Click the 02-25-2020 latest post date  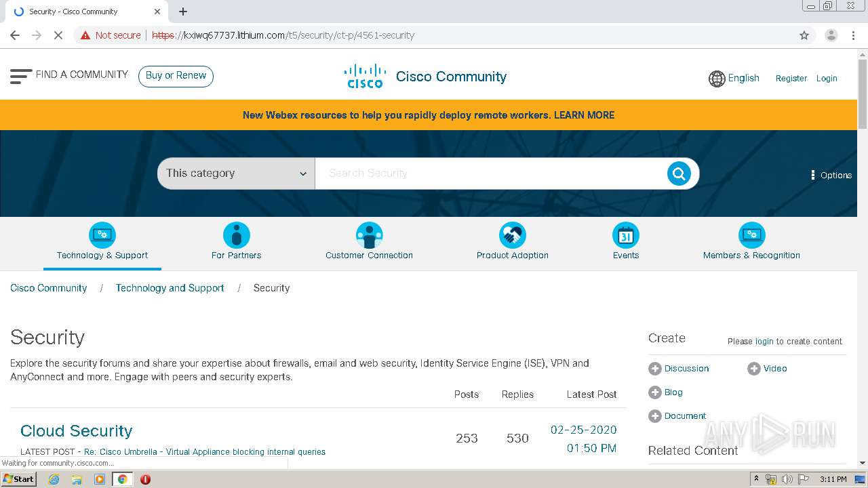(584, 430)
